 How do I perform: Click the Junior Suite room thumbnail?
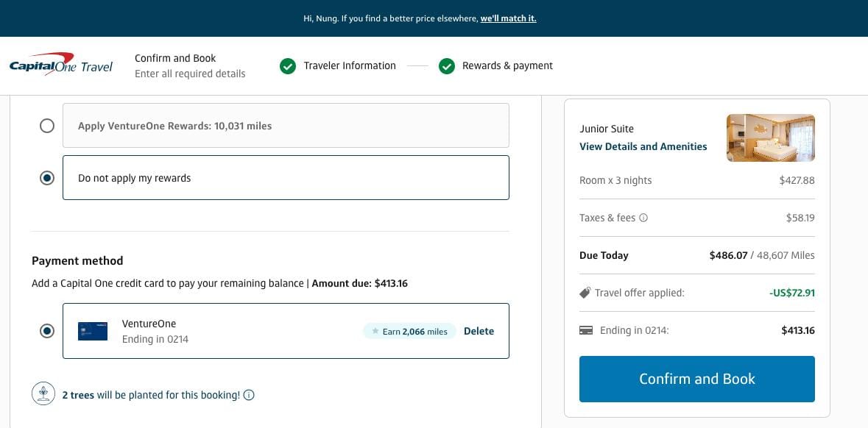[x=770, y=138]
